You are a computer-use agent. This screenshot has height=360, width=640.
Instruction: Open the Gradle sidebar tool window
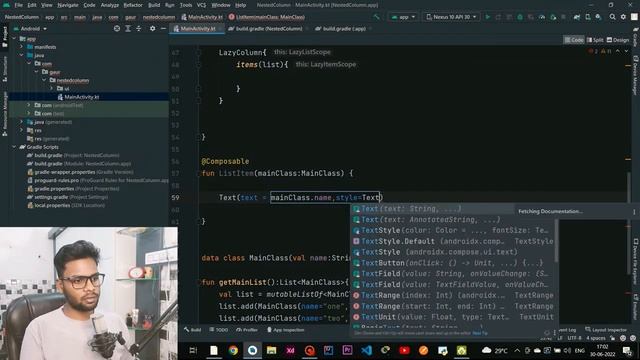[636, 37]
